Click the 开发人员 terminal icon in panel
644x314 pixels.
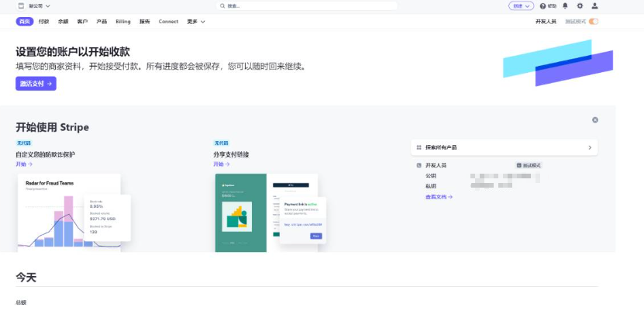point(418,165)
